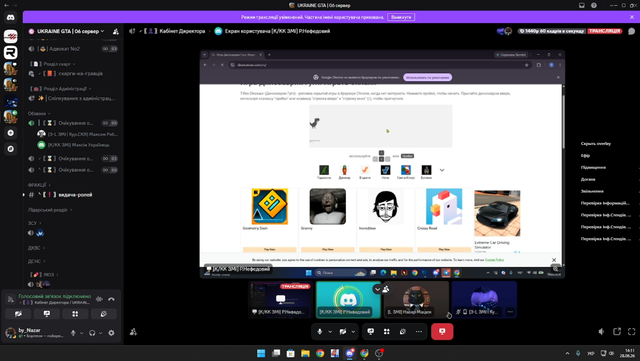The height and width of the screenshot is (361, 640).
Task: Click voice connection signal icon in voice panel
Action: [11, 299]
